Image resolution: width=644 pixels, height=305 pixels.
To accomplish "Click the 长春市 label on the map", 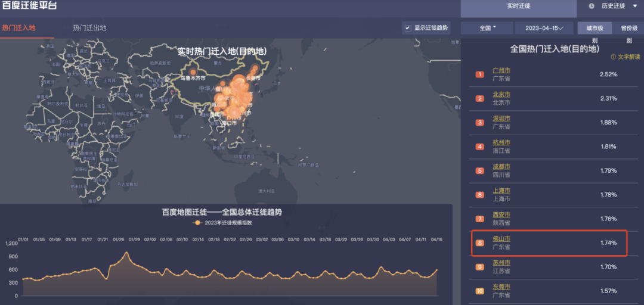I will (253, 78).
